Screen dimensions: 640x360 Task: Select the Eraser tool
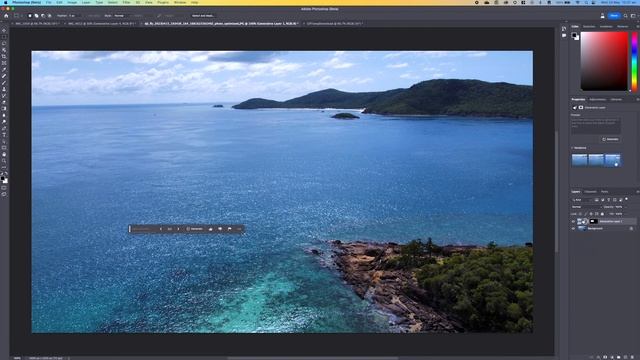[4, 102]
